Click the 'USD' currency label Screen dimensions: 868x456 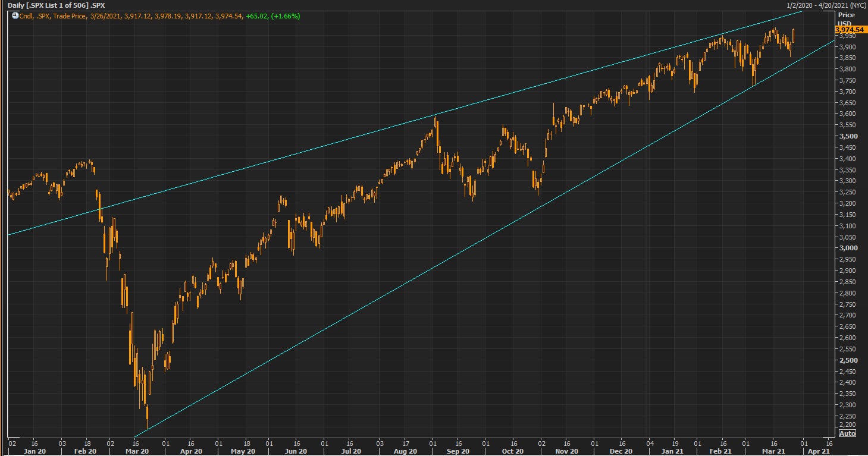click(x=844, y=23)
